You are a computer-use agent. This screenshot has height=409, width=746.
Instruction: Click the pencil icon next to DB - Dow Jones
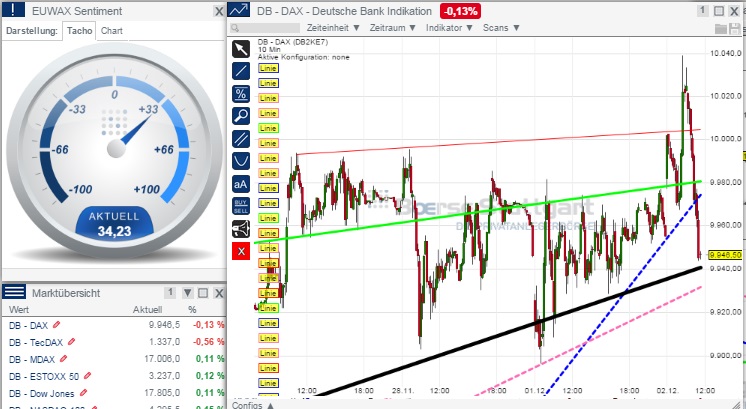[x=83, y=393]
